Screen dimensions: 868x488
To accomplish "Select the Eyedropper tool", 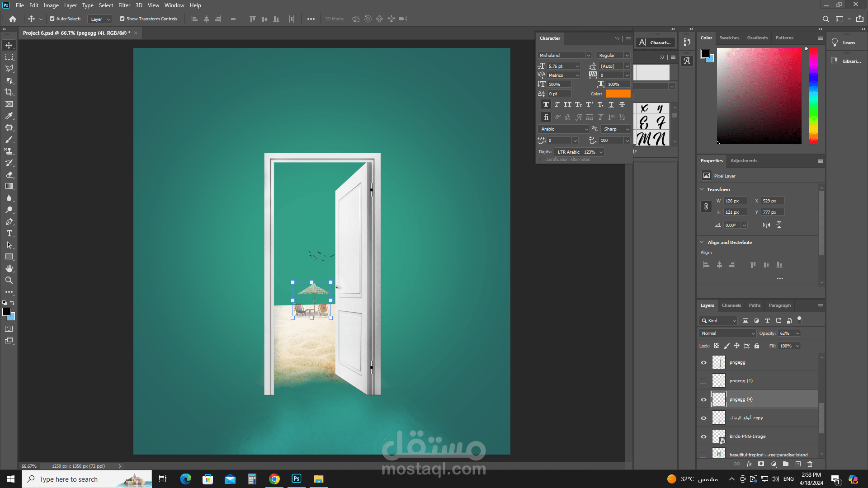I will click(9, 116).
